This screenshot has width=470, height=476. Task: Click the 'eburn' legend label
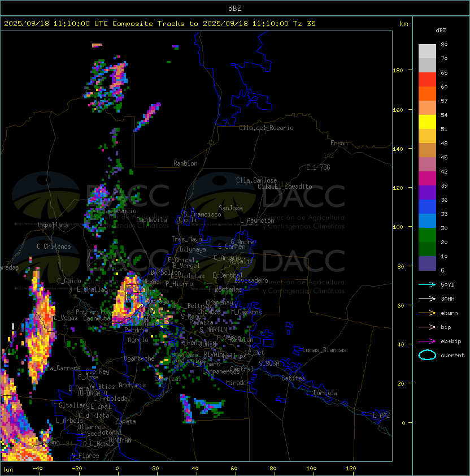(449, 313)
